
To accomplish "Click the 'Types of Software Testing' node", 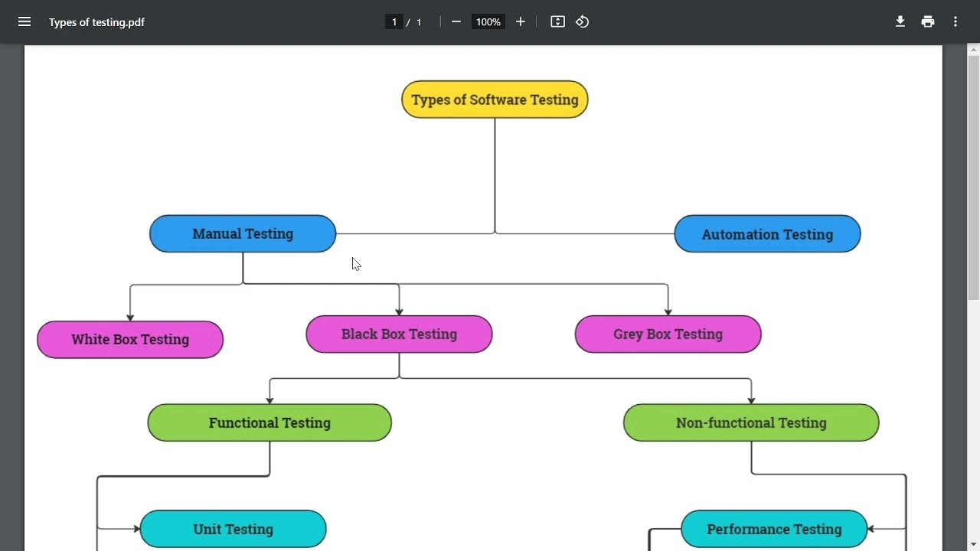I will [495, 99].
